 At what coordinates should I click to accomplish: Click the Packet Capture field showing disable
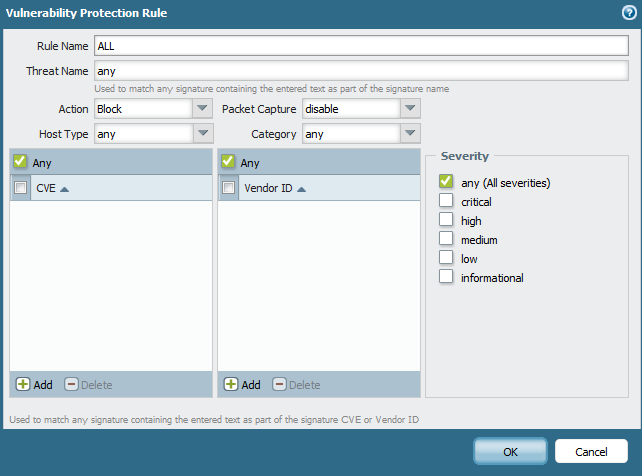coord(351,108)
